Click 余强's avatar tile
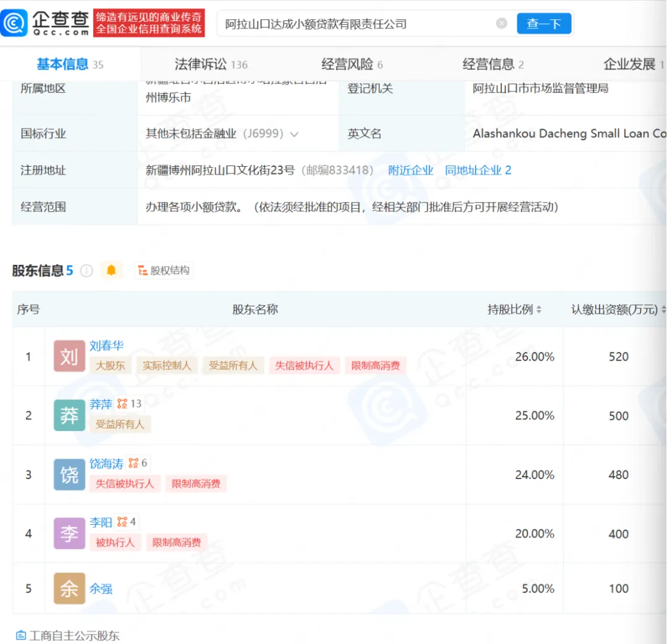667x644 pixels. 69,588
